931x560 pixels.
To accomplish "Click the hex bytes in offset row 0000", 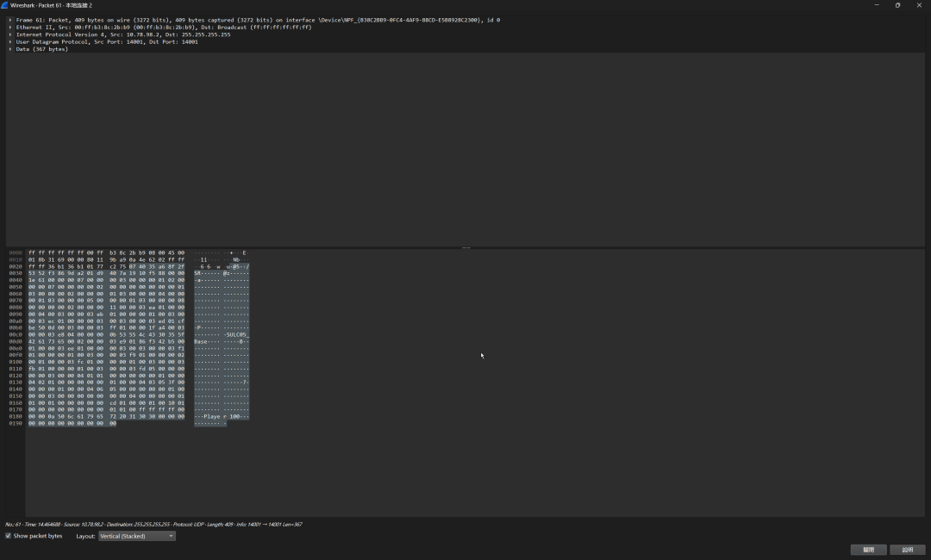I will (x=106, y=253).
